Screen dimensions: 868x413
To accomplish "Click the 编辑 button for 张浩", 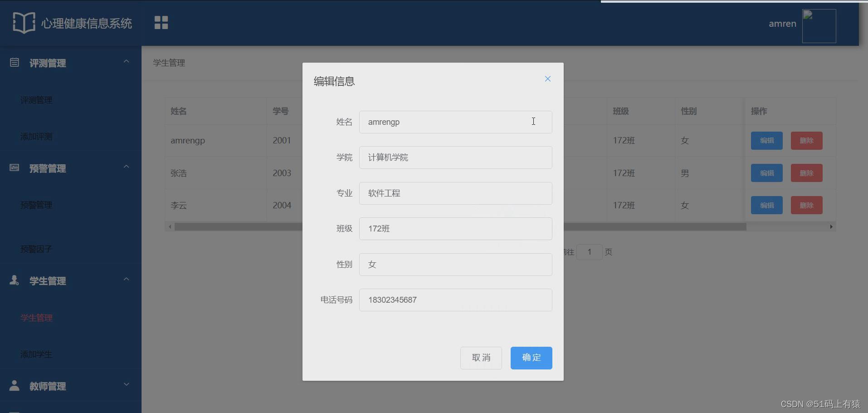I will 766,172.
